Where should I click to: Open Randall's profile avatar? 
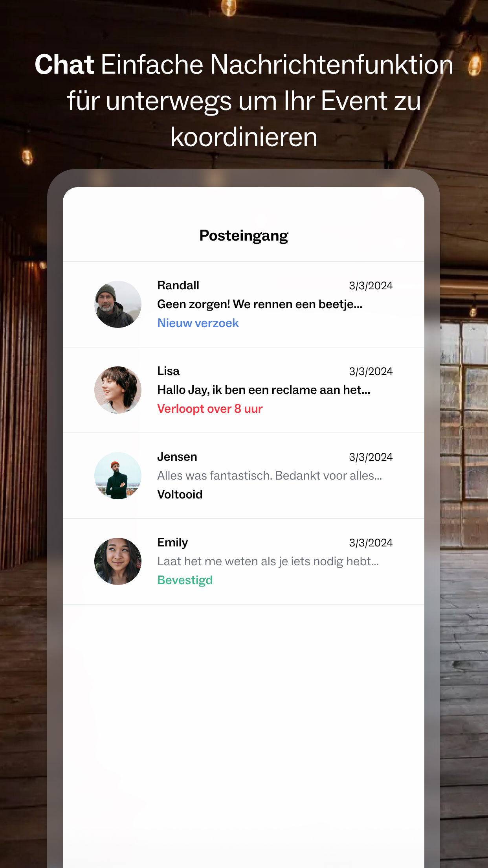[x=118, y=304]
